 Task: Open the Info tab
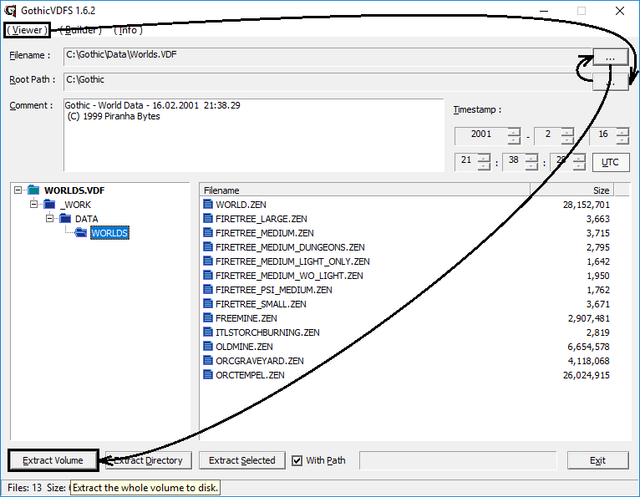click(128, 30)
